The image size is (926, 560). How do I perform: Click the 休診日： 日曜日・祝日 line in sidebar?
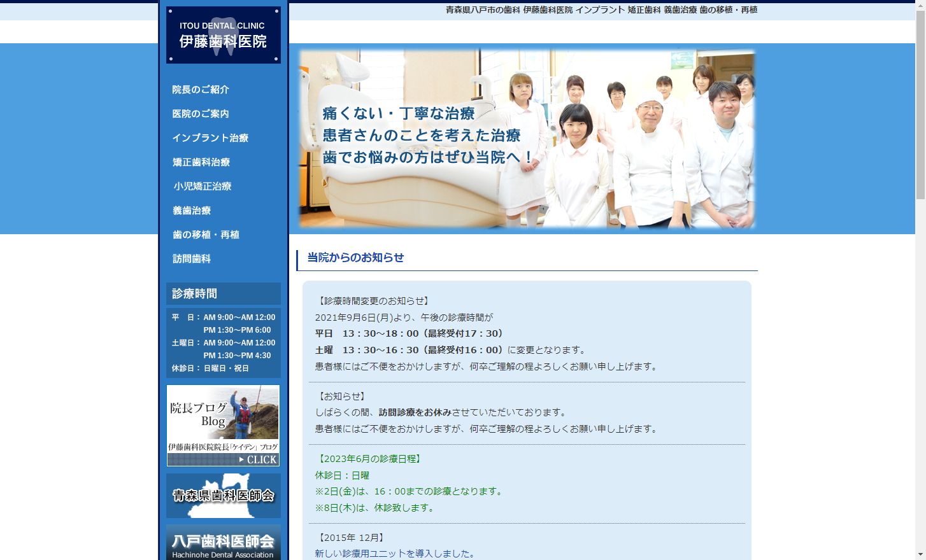[x=210, y=368]
